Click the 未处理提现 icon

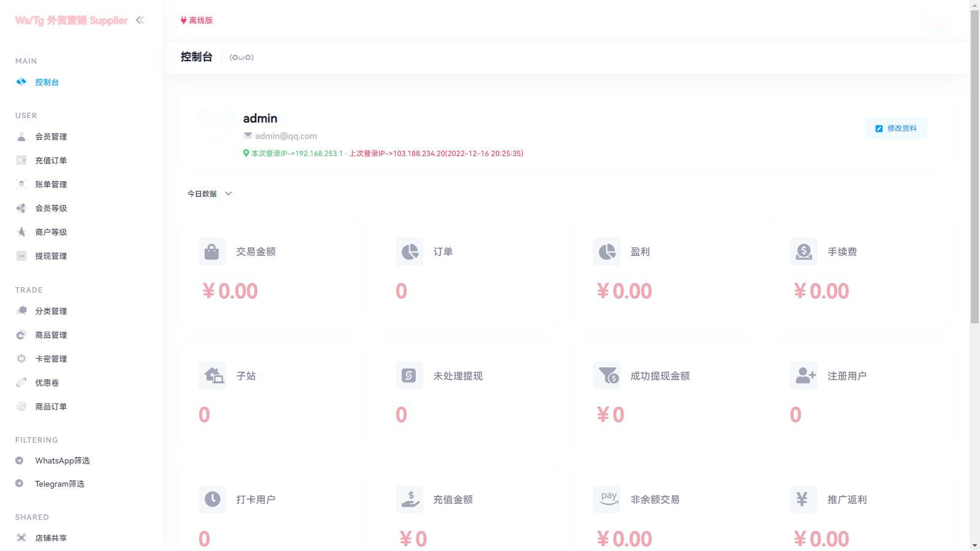[x=409, y=375]
